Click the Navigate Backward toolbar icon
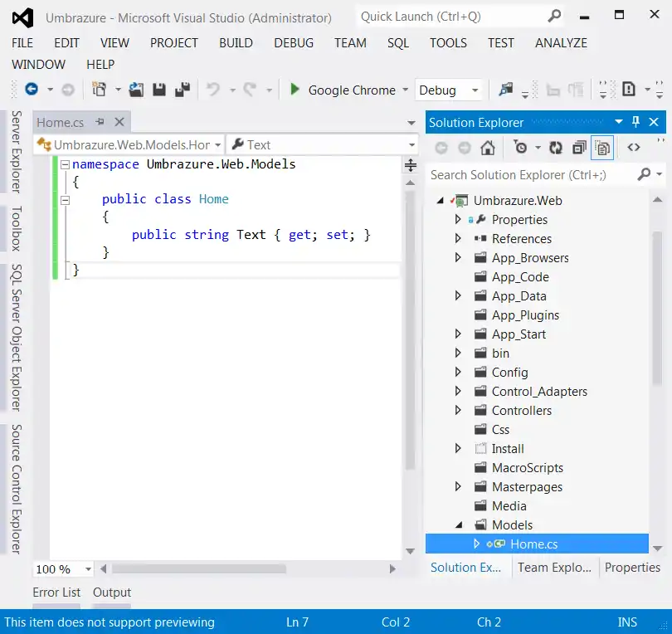 pyautogui.click(x=32, y=90)
